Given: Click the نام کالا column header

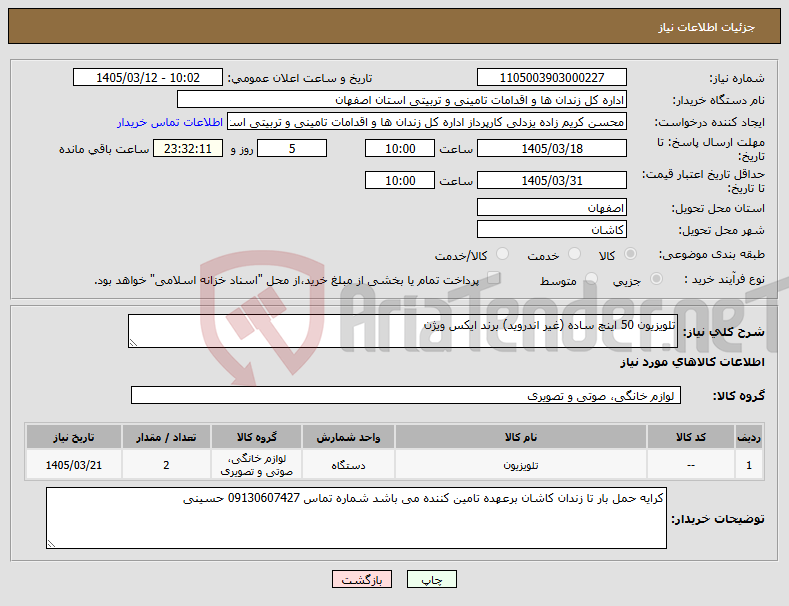Looking at the screenshot, I should pyautogui.click(x=521, y=437).
